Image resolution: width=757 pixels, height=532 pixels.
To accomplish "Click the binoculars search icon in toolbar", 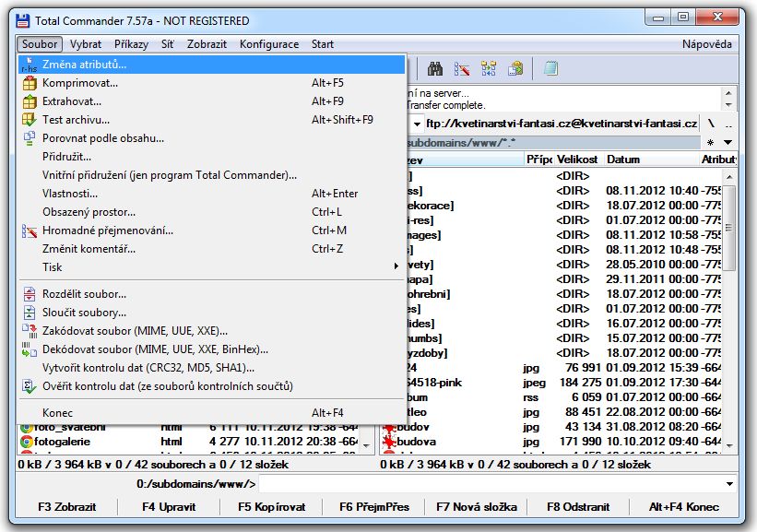I will [x=436, y=68].
